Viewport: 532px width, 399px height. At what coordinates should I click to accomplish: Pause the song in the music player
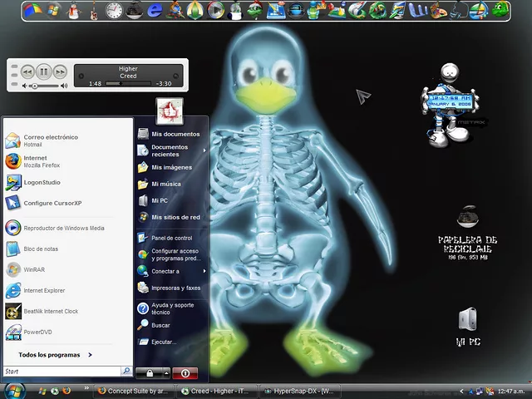(x=44, y=72)
